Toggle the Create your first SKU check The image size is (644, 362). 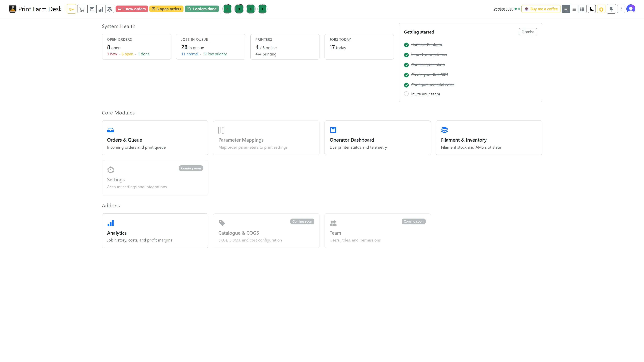406,75
